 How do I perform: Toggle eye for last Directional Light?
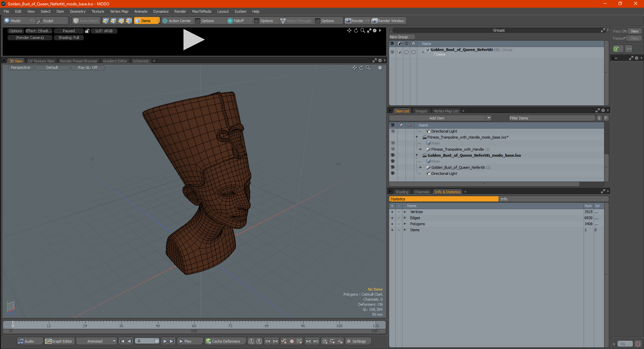pos(392,173)
